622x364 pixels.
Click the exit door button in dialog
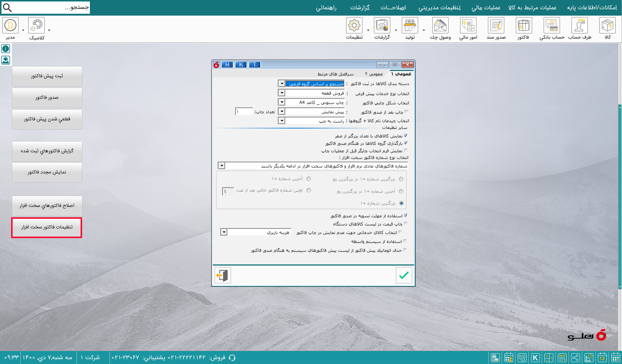pos(222,275)
